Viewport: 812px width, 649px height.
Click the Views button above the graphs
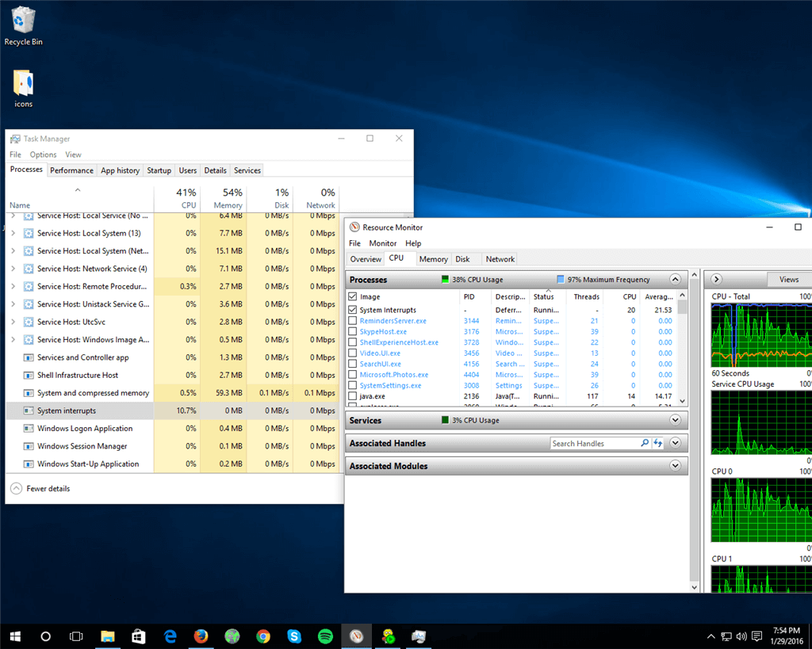788,280
